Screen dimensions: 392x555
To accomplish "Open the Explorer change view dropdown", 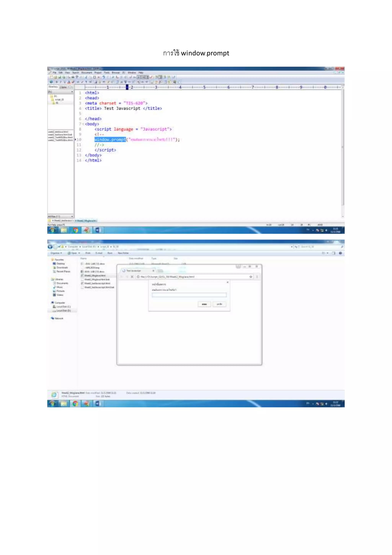I will pyautogui.click(x=327, y=253).
